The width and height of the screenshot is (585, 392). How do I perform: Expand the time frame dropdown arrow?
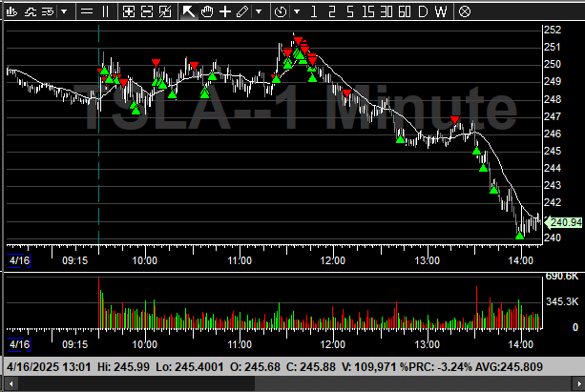(x=297, y=12)
